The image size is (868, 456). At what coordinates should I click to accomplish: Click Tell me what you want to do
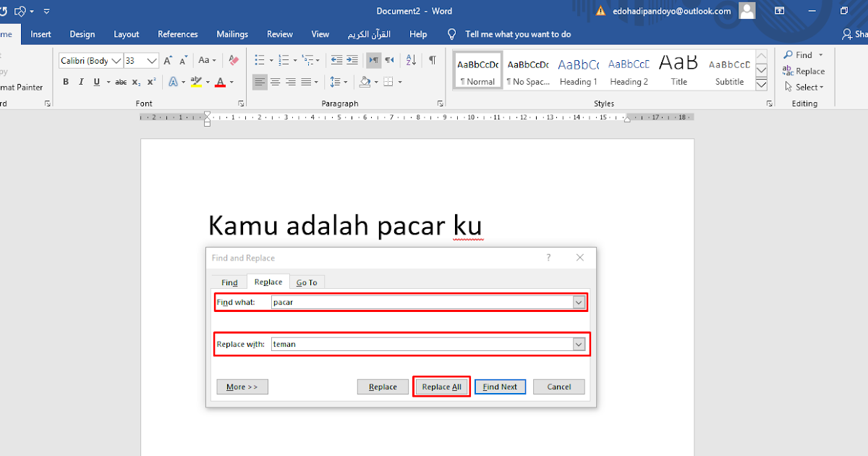518,34
